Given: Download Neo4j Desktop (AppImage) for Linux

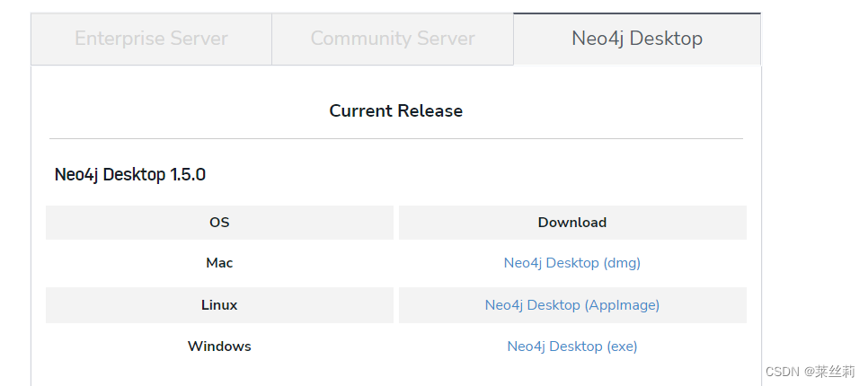Looking at the screenshot, I should pyautogui.click(x=571, y=304).
